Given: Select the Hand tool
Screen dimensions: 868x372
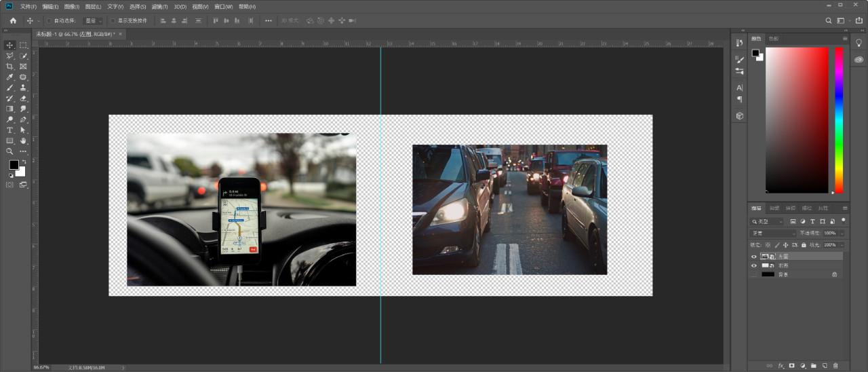Looking at the screenshot, I should pos(23,141).
